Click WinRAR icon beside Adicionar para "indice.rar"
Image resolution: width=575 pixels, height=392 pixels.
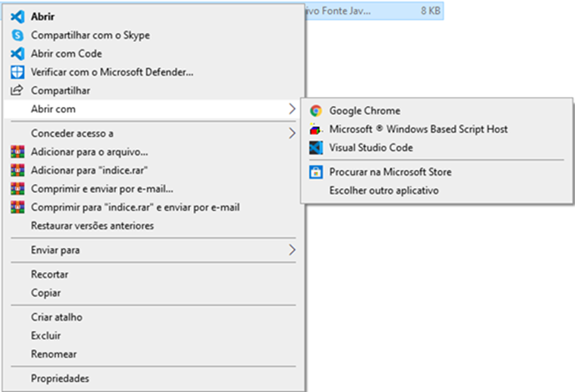(x=17, y=170)
